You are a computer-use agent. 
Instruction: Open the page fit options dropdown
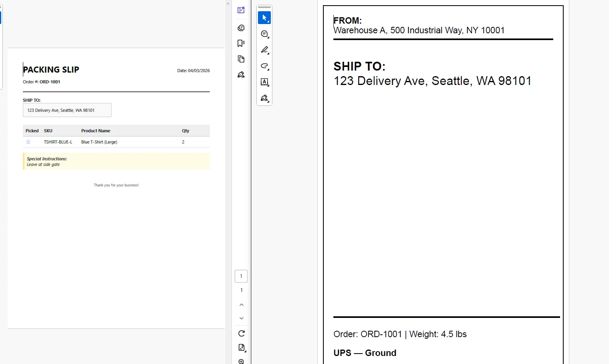coord(242,348)
